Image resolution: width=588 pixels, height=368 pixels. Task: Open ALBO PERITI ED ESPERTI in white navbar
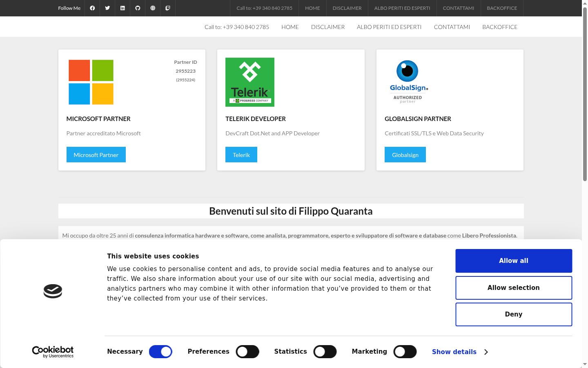click(389, 27)
